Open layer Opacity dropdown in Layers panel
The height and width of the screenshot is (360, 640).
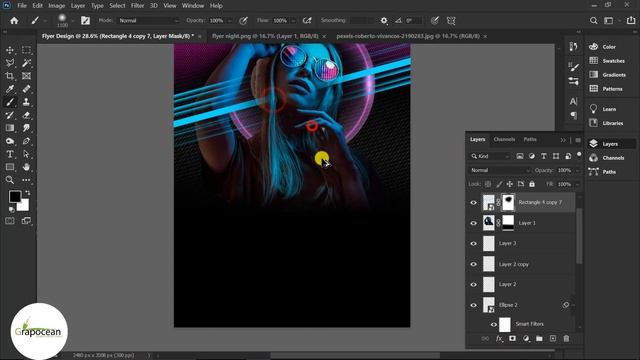[577, 170]
